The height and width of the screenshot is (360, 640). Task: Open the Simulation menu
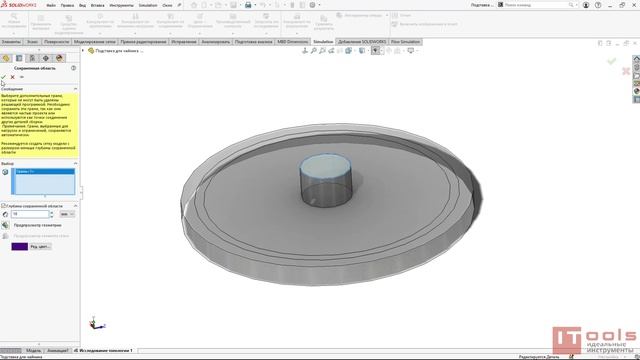(148, 5)
